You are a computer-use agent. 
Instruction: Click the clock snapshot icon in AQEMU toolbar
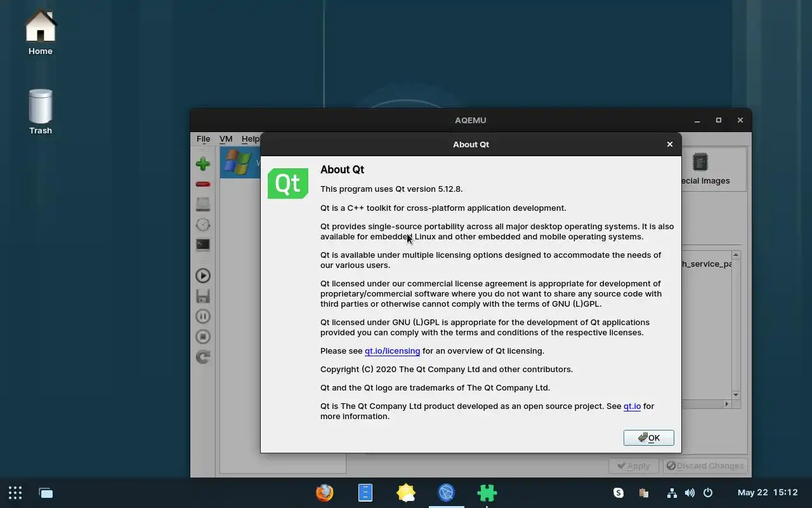[203, 225]
